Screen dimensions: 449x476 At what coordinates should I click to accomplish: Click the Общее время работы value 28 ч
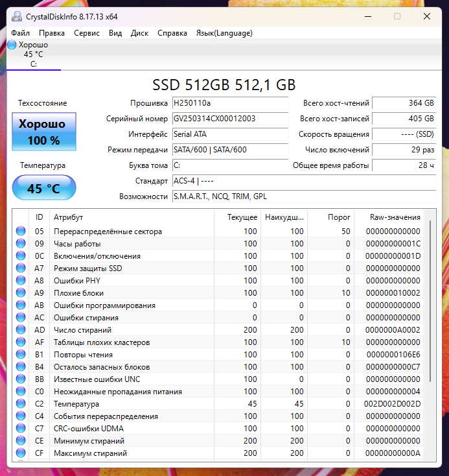(404, 165)
